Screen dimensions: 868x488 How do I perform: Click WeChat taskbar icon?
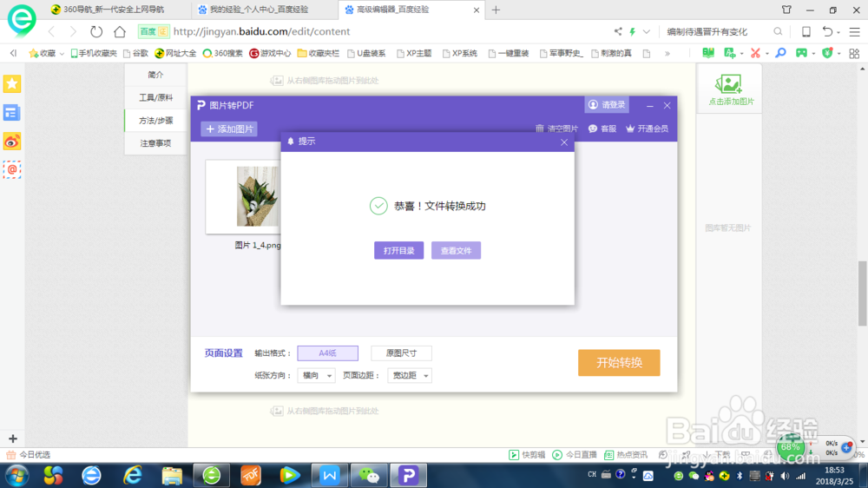click(x=369, y=475)
